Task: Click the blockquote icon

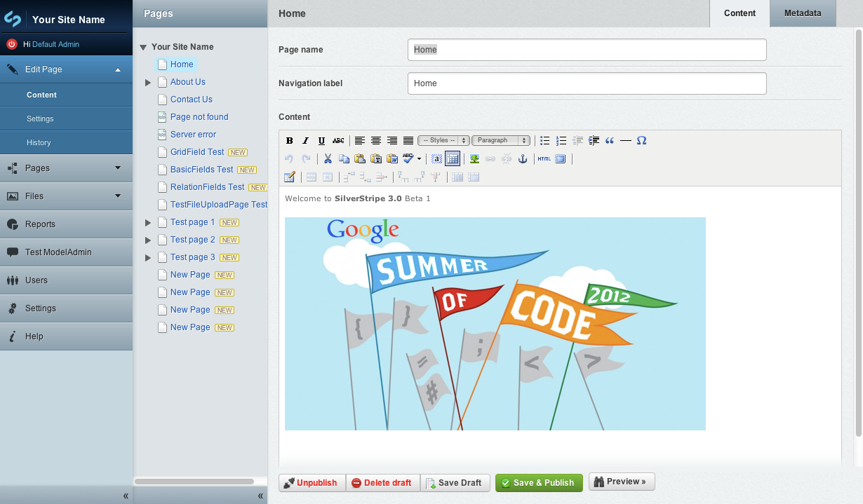Action: pos(609,141)
